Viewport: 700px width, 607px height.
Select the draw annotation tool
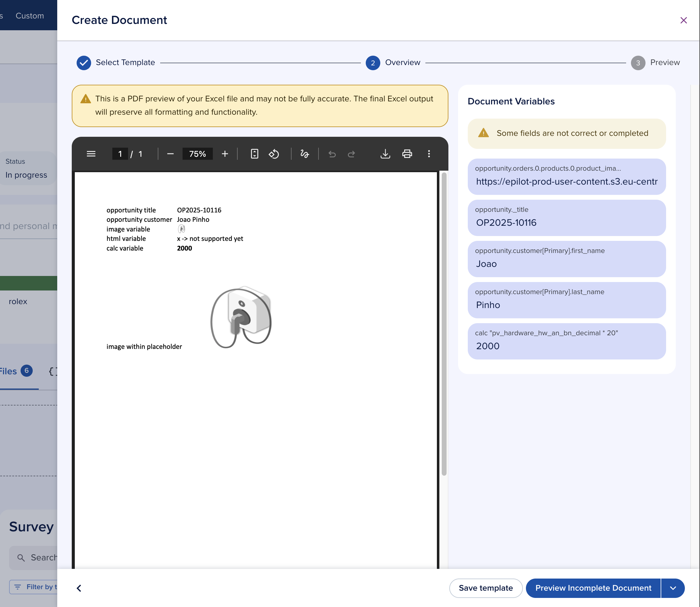[x=304, y=154]
